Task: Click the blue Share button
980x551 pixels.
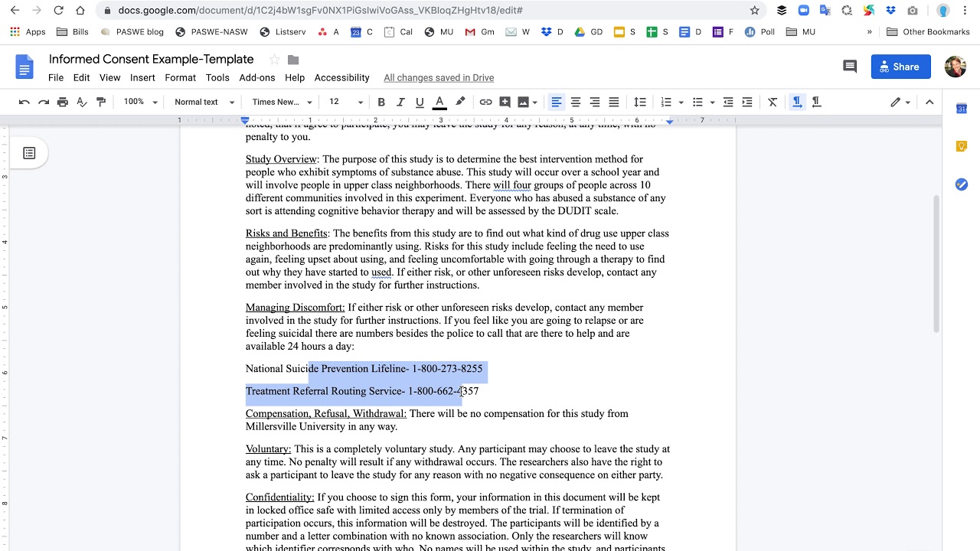Action: tap(900, 67)
